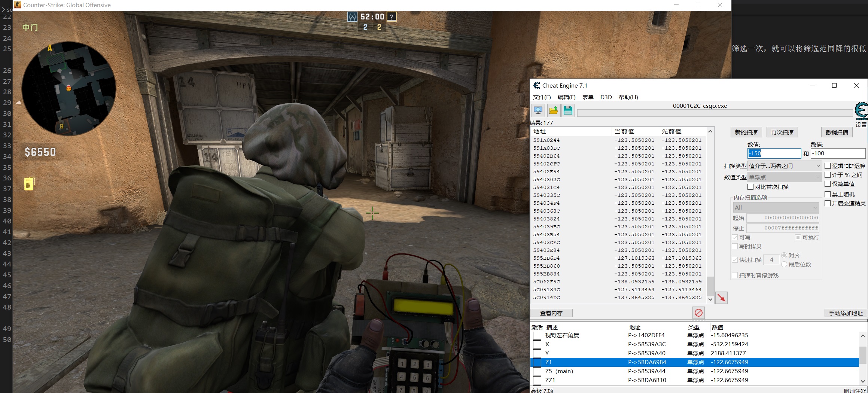Activate the Z5 (main) entry checkbox
The height and width of the screenshot is (393, 868).
(537, 371)
